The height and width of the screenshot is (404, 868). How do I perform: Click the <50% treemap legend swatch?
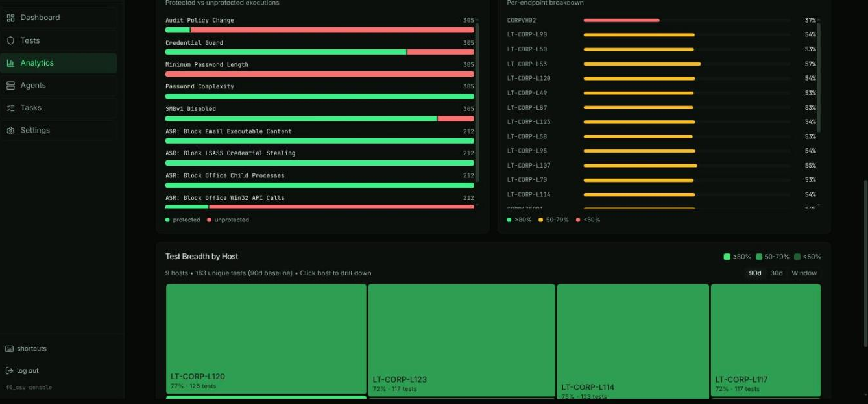(797, 257)
